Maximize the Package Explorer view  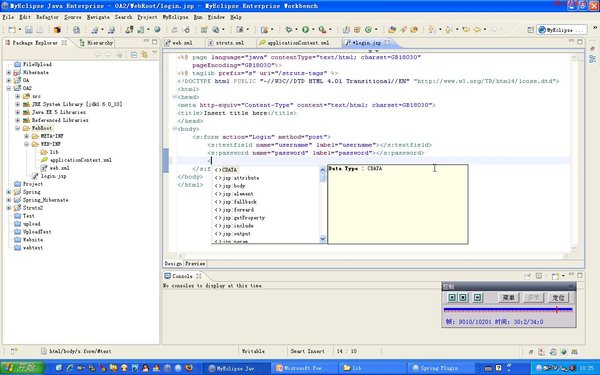coord(155,41)
